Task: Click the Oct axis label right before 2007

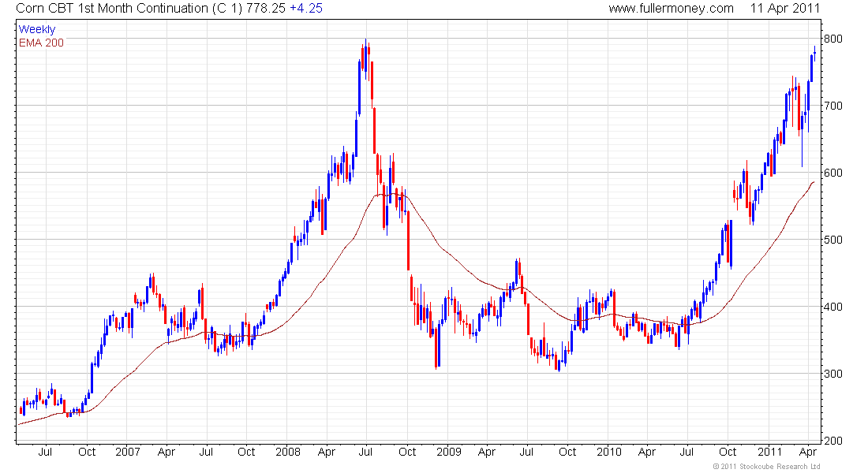Action: [x=86, y=452]
